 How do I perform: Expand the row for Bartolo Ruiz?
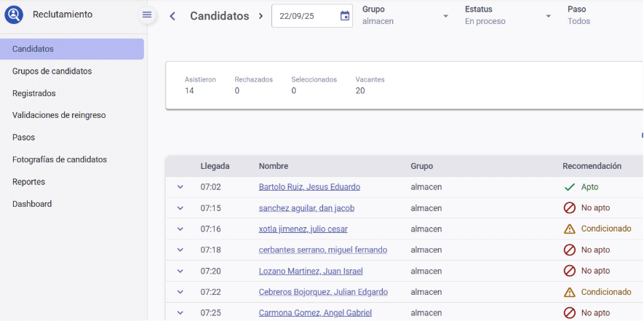(180, 187)
